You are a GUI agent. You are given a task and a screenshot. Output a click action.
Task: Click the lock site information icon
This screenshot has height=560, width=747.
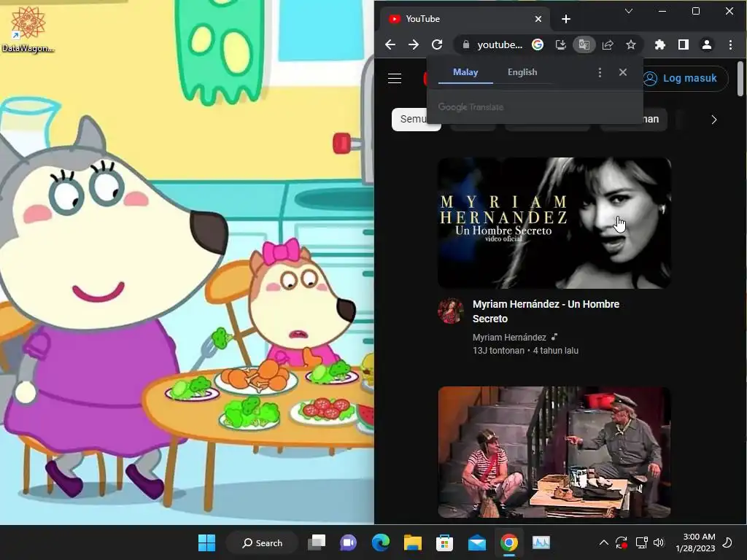pos(466,44)
